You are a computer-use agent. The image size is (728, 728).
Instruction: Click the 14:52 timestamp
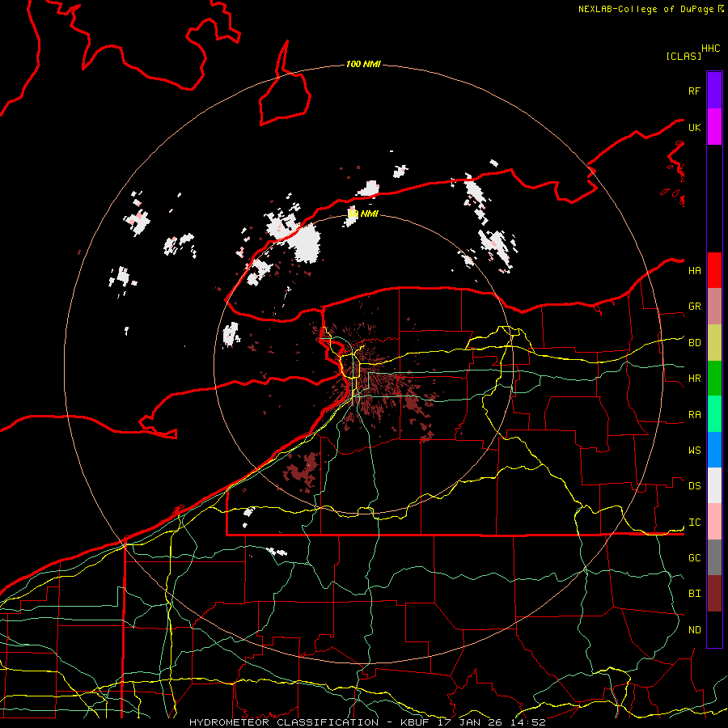click(x=527, y=722)
